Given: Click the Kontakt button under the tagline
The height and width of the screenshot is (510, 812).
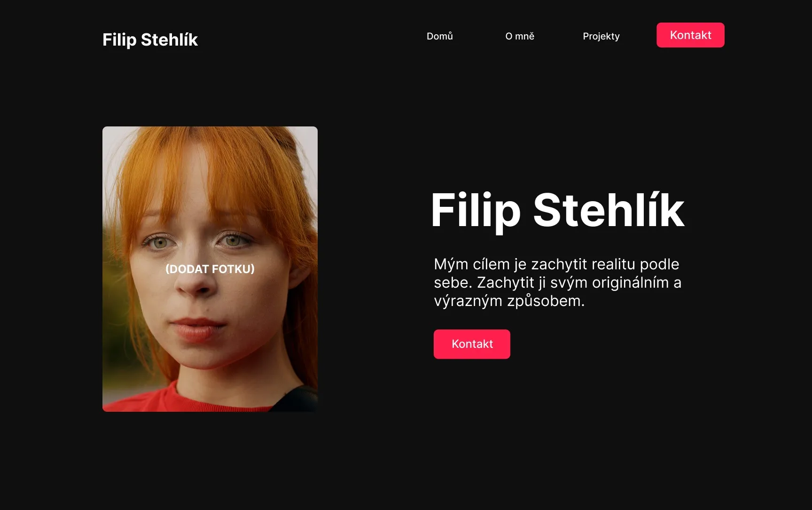Looking at the screenshot, I should click(472, 344).
